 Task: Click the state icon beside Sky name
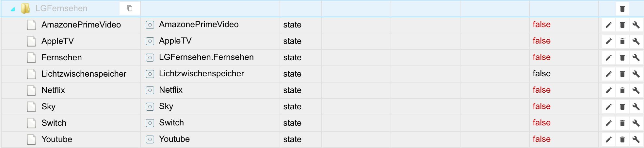[150, 107]
